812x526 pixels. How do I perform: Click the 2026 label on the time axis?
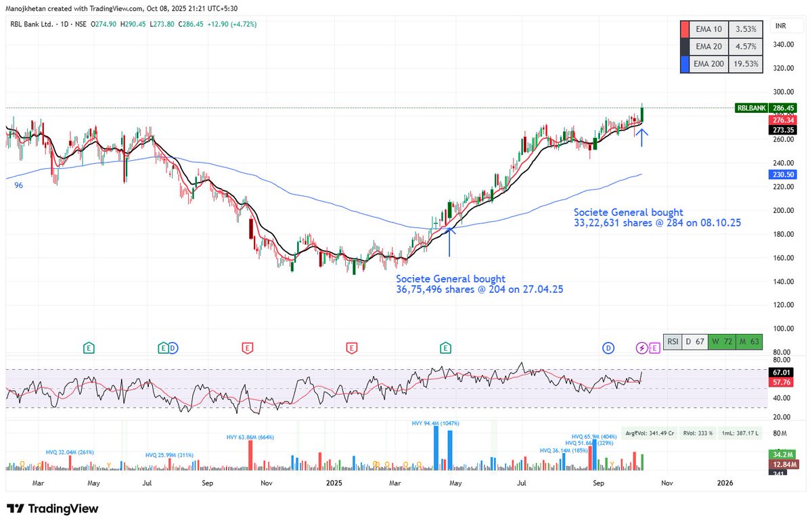coord(725,483)
